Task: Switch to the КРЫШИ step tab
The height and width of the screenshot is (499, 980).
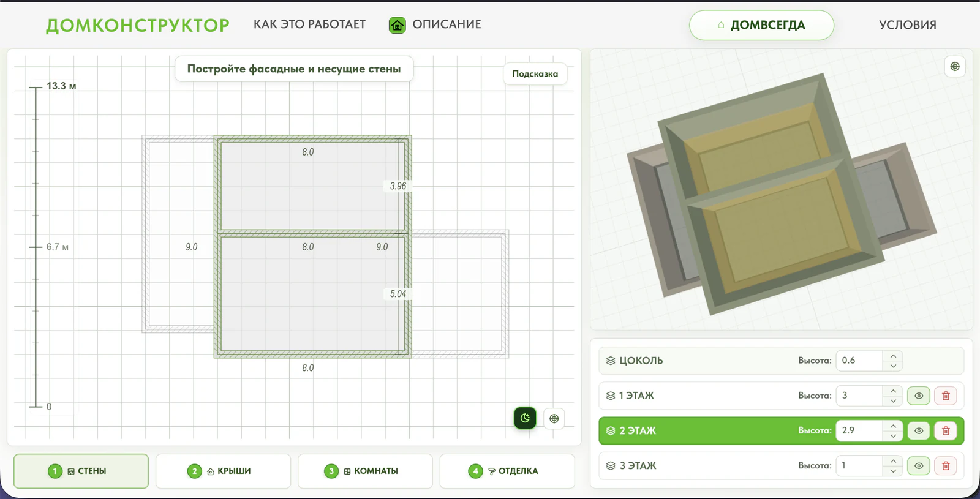Action: click(x=223, y=471)
